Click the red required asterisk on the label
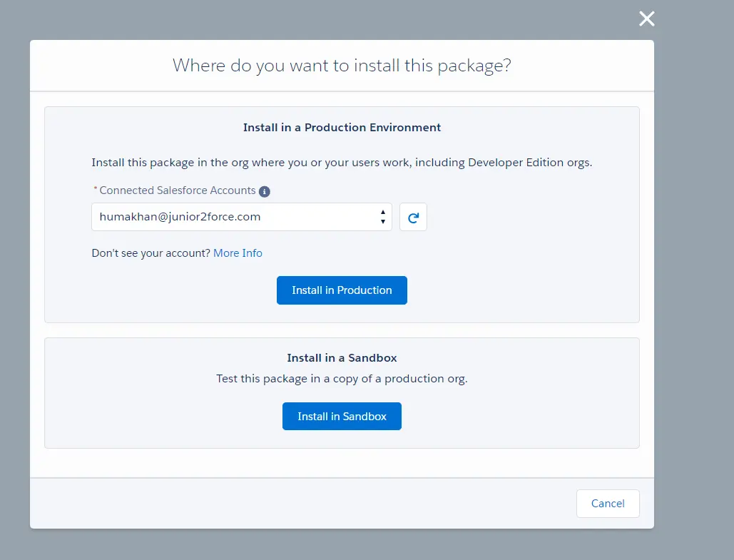Viewport: 734px width, 560px height. 96,190
